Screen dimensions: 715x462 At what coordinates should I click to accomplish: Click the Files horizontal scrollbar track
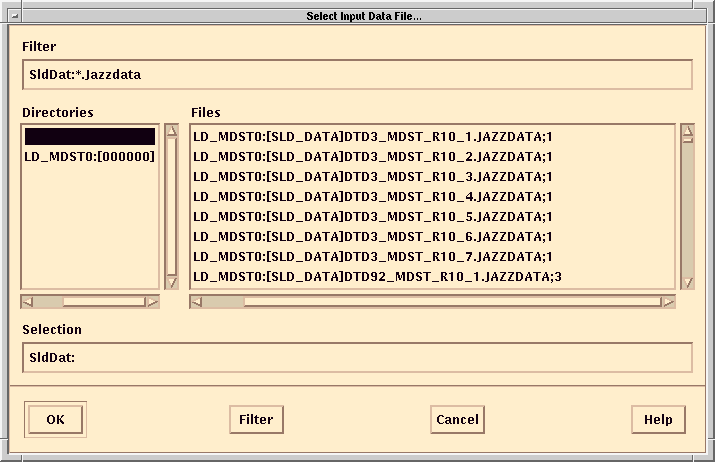[x=450, y=301]
